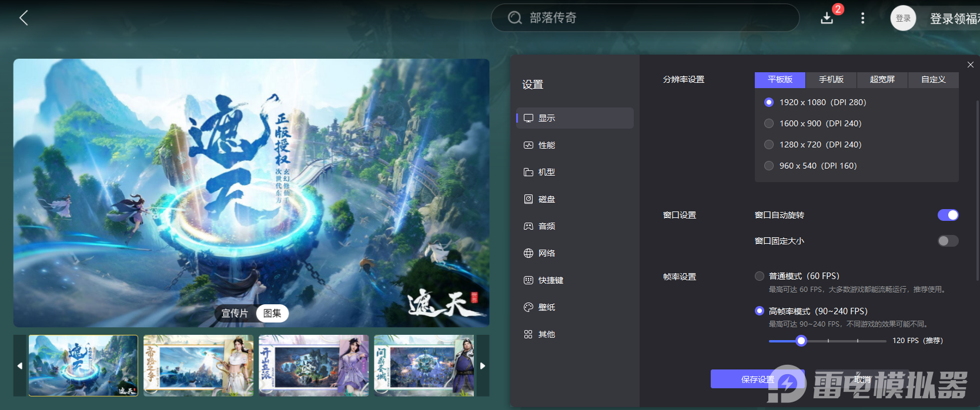Switch to the 超宽屏 resolution tab
Viewport: 980px width, 410px height.
882,80
